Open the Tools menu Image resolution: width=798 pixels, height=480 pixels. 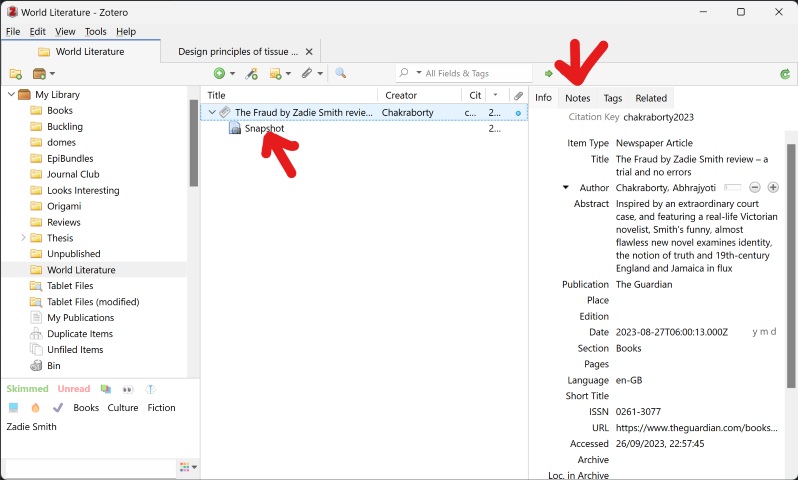[x=95, y=32]
